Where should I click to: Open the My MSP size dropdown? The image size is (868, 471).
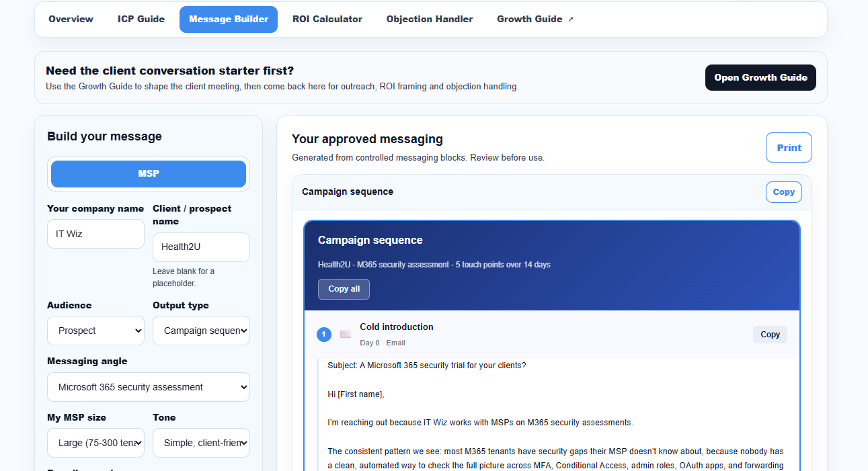95,443
